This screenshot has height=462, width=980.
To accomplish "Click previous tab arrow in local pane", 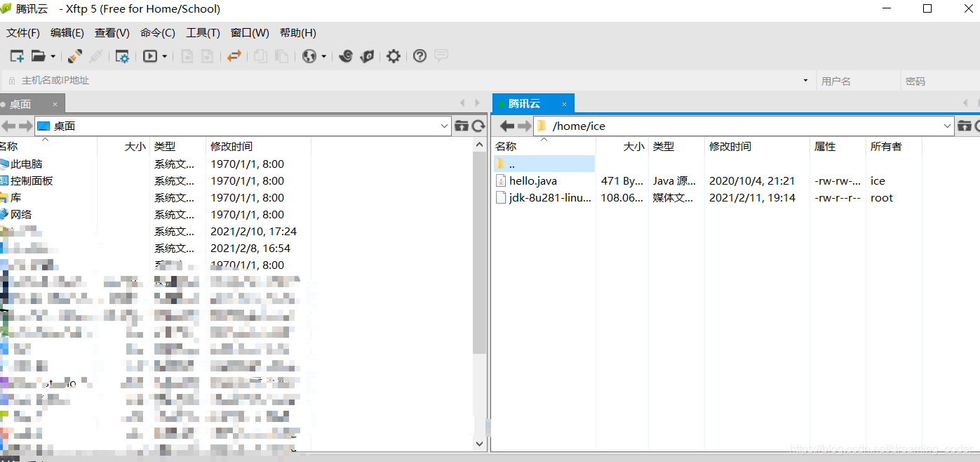I will click(462, 103).
